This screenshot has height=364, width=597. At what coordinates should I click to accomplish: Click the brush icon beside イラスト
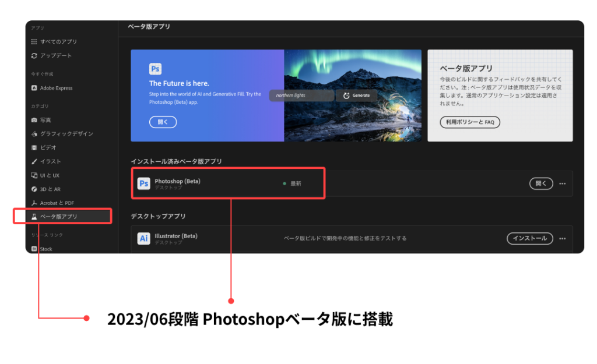point(34,161)
